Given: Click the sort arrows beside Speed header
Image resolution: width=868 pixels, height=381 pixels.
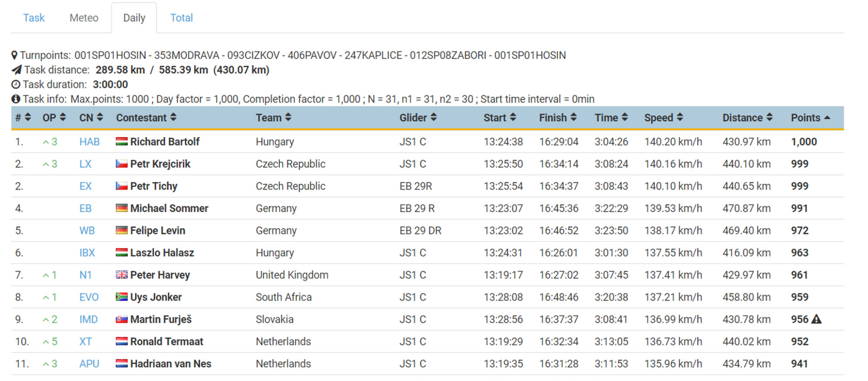Looking at the screenshot, I should pyautogui.click(x=680, y=118).
